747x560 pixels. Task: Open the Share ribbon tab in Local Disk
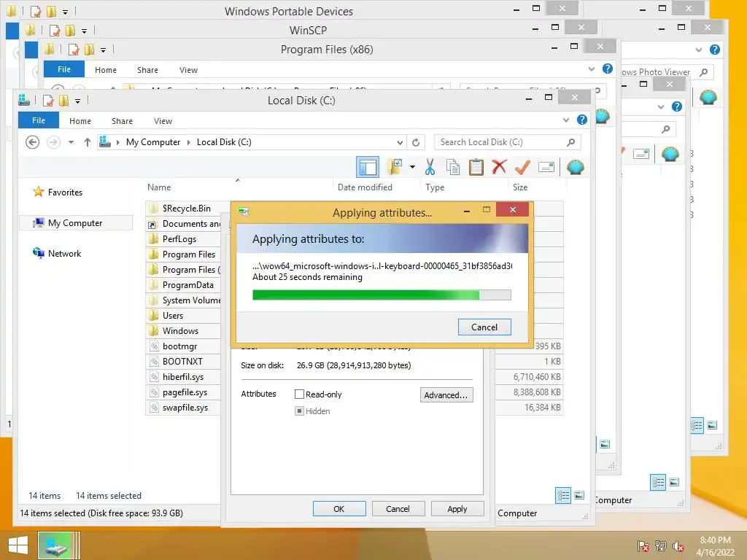click(x=122, y=121)
